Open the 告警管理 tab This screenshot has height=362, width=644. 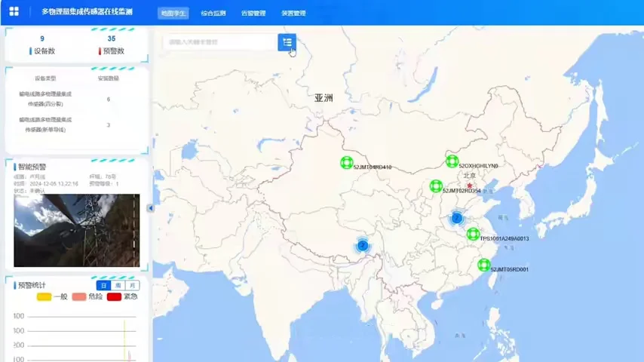[x=253, y=13]
